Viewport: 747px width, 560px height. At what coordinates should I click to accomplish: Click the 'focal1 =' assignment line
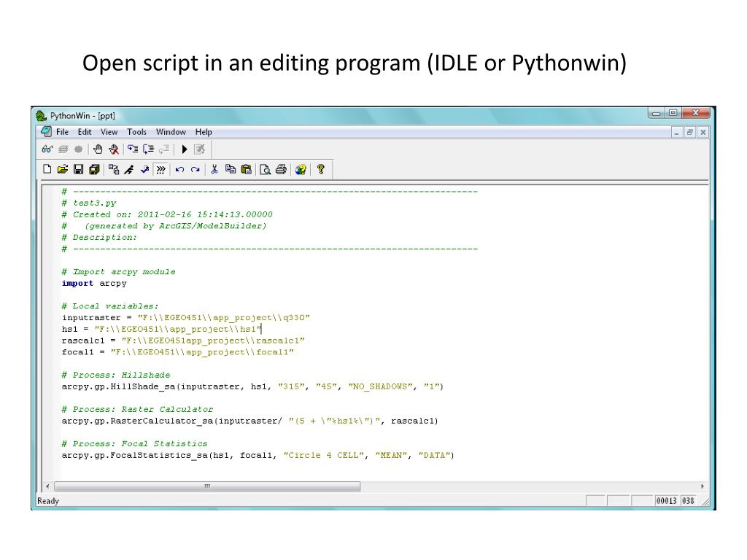[178, 352]
